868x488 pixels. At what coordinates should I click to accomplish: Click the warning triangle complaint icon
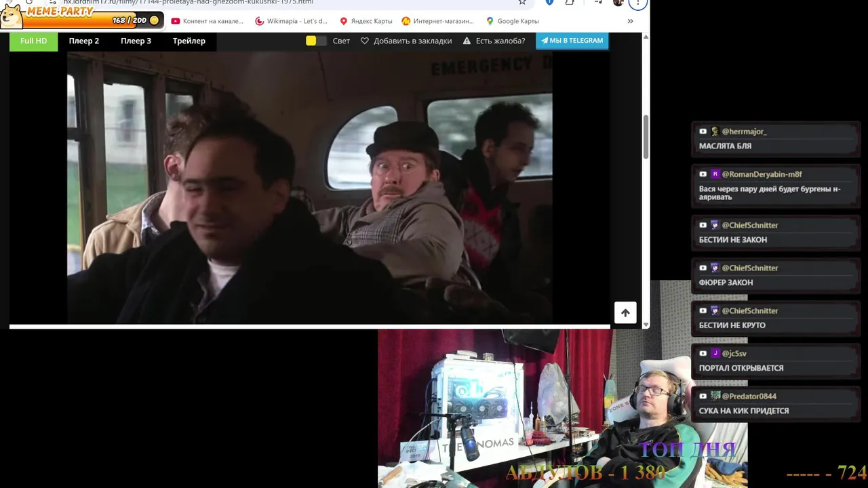tap(467, 41)
